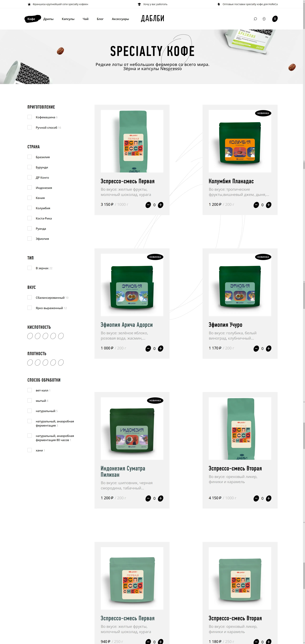Check the Бразилия country filter

[30, 157]
